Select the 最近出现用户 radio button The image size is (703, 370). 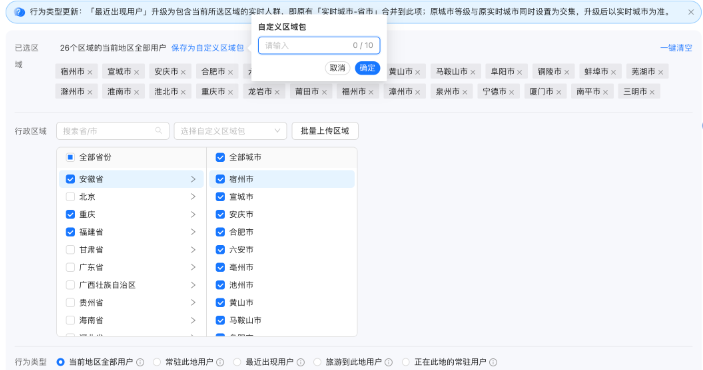[237, 362]
